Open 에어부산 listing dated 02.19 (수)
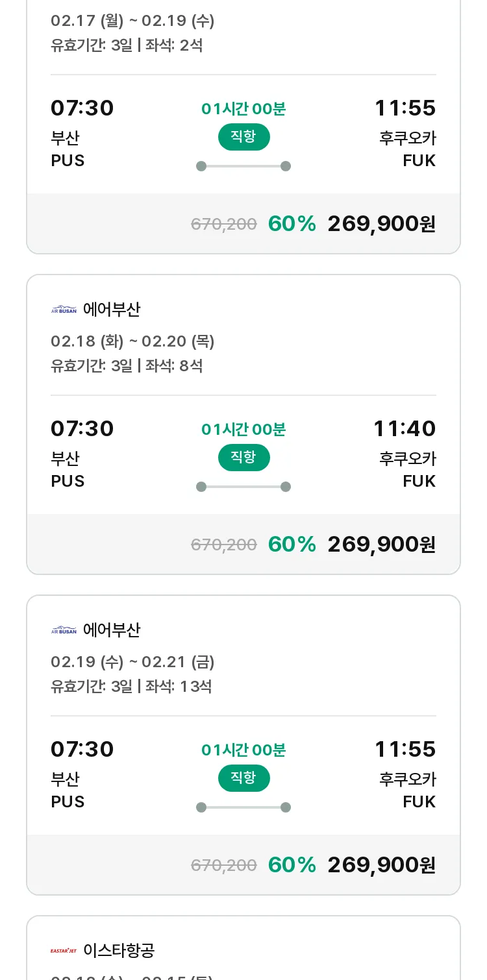 243,745
